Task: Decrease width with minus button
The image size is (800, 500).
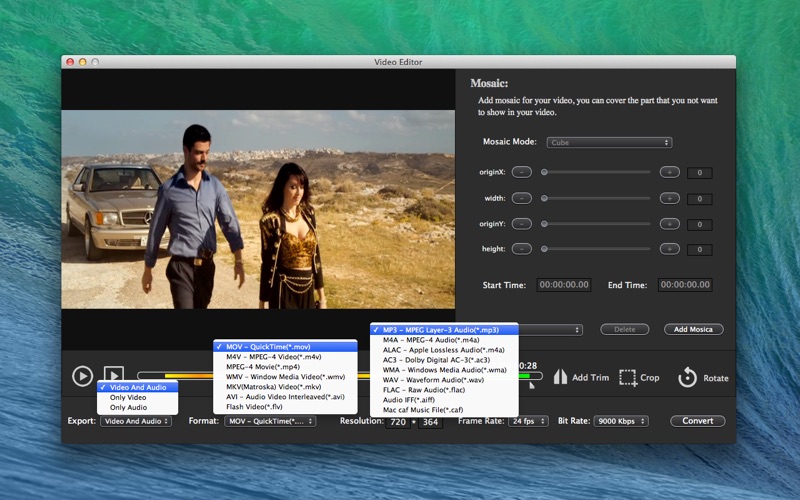Action: pos(521,198)
